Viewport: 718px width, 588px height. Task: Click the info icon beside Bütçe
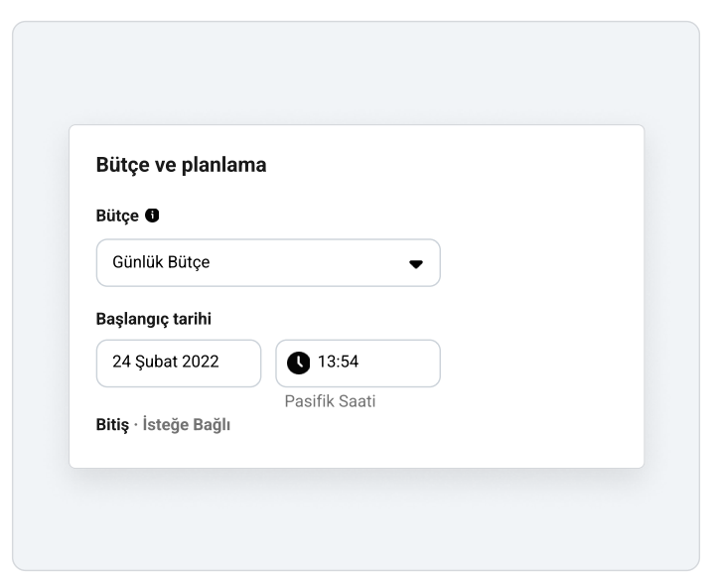click(x=152, y=216)
